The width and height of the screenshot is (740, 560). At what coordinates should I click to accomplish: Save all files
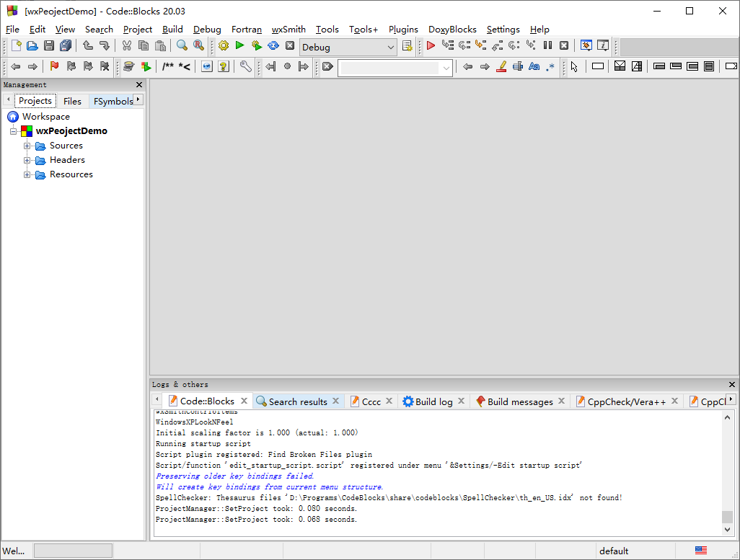66,45
